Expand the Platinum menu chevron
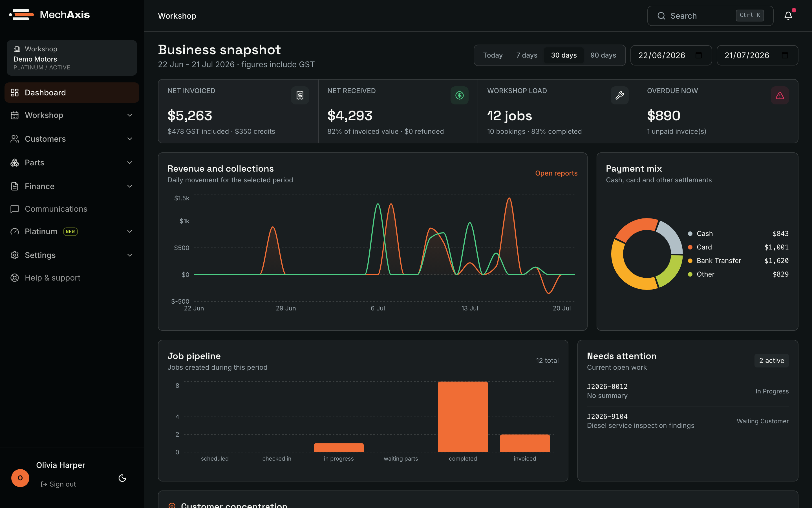 [x=130, y=231]
